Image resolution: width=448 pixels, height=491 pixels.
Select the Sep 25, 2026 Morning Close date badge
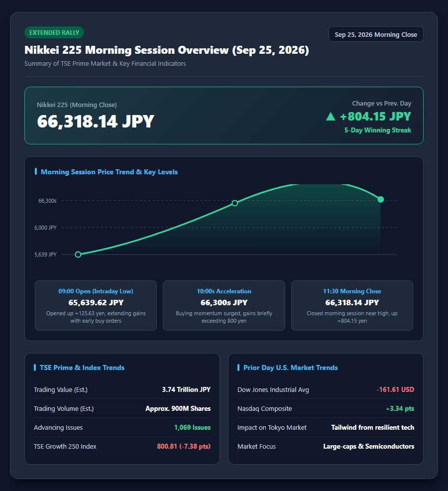376,34
